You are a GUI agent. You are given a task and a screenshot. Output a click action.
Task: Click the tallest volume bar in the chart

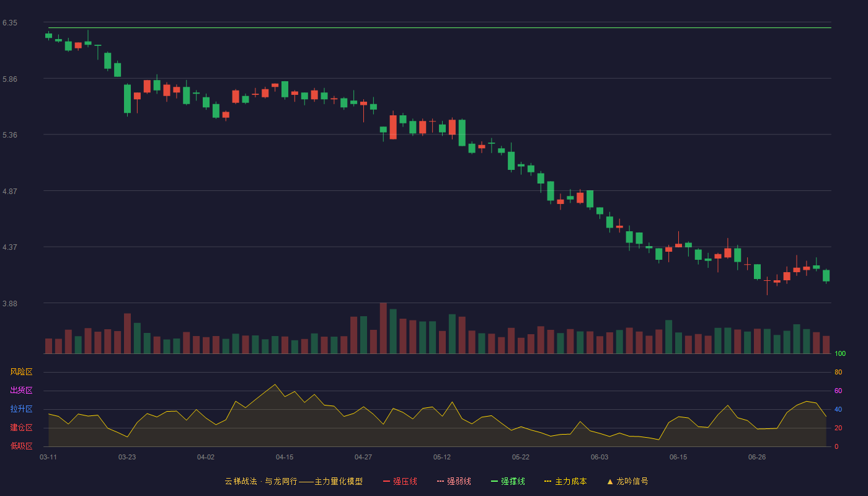[383, 328]
